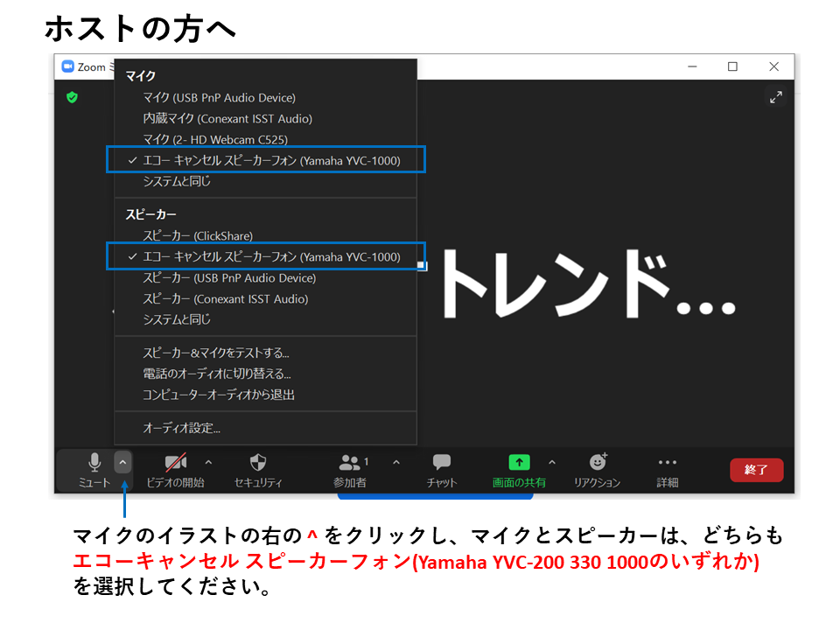Screen dimensions: 840x630
Task: Start video with the crossed camera icon
Action: point(176,462)
